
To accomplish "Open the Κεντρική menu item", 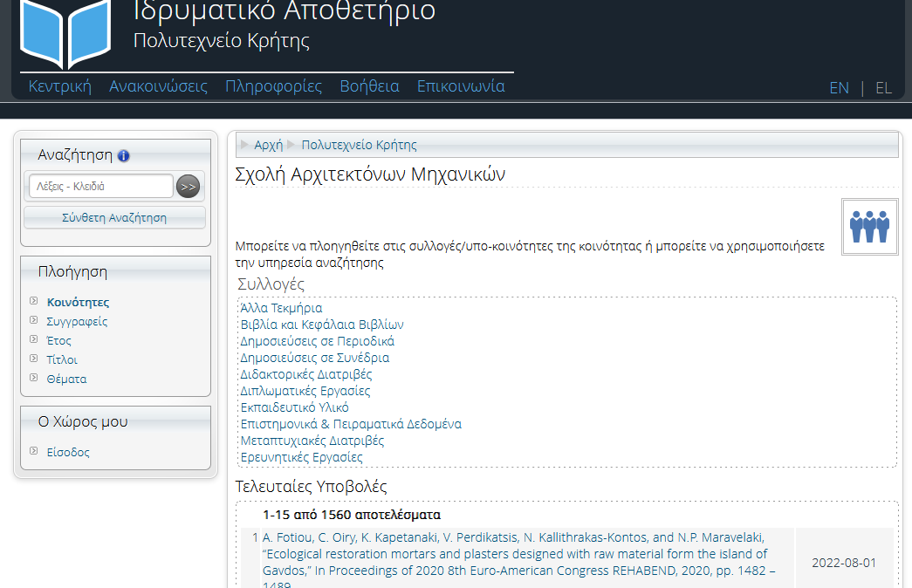I will point(60,86).
